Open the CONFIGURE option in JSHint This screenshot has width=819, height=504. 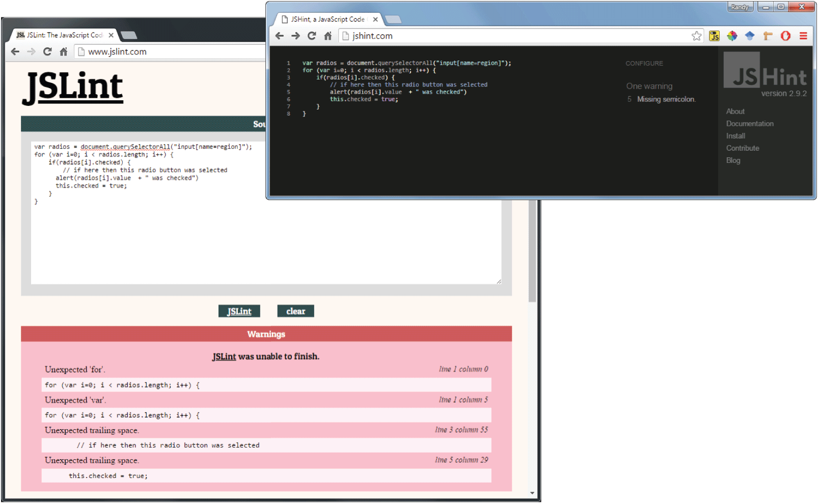[x=644, y=64]
